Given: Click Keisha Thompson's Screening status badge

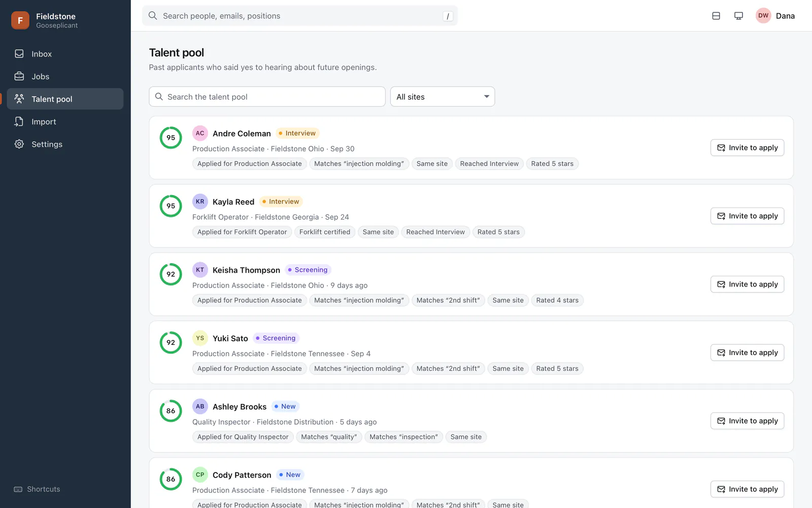Looking at the screenshot, I should pyautogui.click(x=308, y=270).
